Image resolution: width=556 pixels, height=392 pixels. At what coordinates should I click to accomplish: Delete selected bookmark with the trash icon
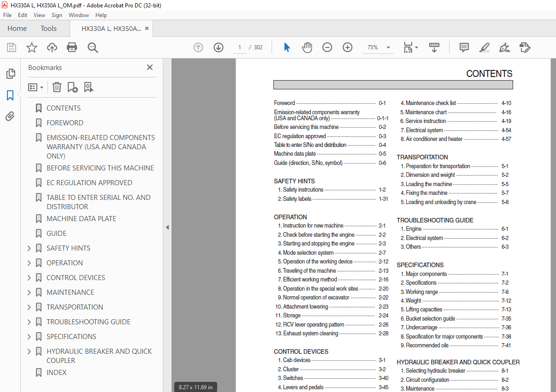click(x=57, y=87)
